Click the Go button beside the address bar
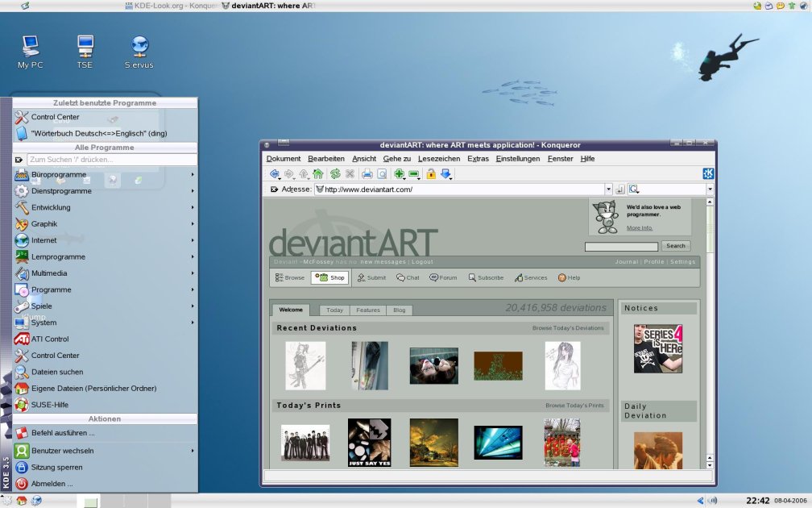The width and height of the screenshot is (812, 508). pyautogui.click(x=620, y=189)
